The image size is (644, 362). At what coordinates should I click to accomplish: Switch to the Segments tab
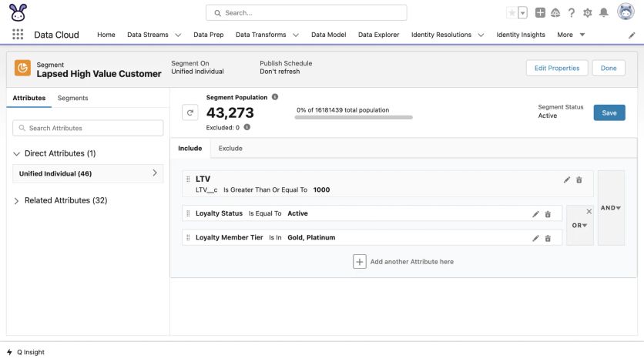(72, 98)
